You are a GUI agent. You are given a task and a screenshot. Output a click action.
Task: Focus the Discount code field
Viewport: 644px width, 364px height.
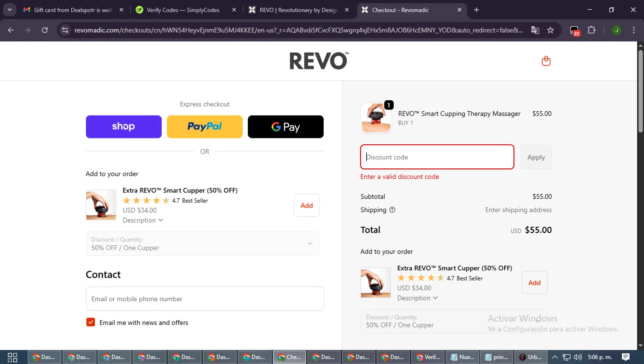click(x=437, y=157)
